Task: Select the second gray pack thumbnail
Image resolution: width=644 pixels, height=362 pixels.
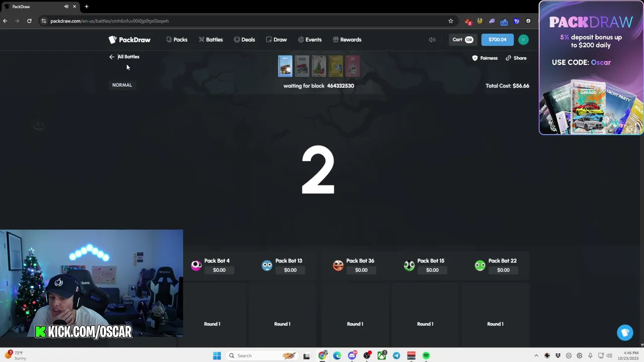Action: (302, 66)
